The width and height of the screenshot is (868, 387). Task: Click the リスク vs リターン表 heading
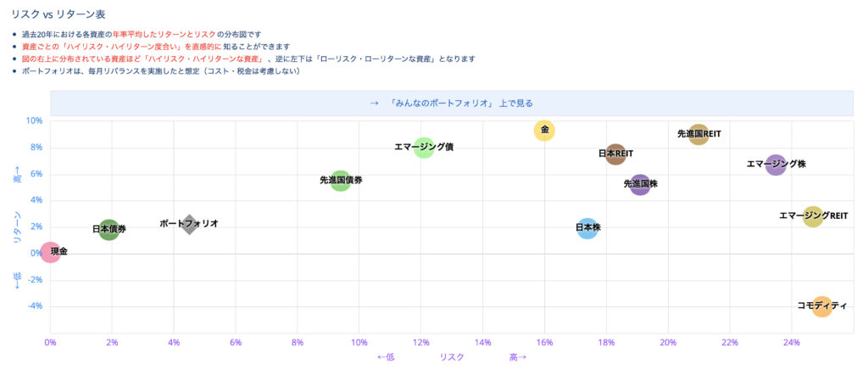point(55,15)
